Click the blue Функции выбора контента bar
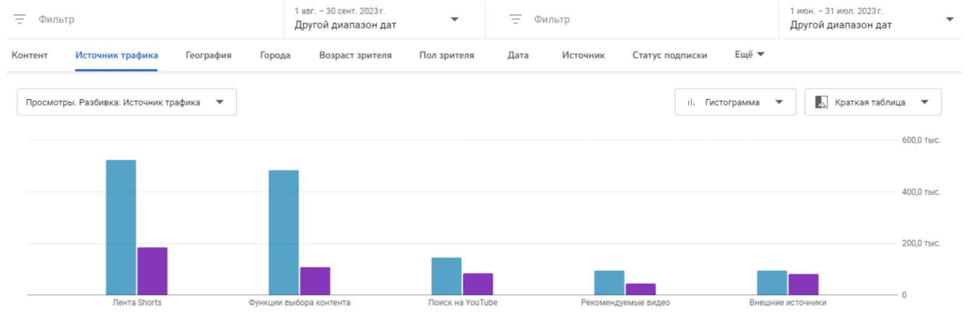 pyautogui.click(x=283, y=233)
